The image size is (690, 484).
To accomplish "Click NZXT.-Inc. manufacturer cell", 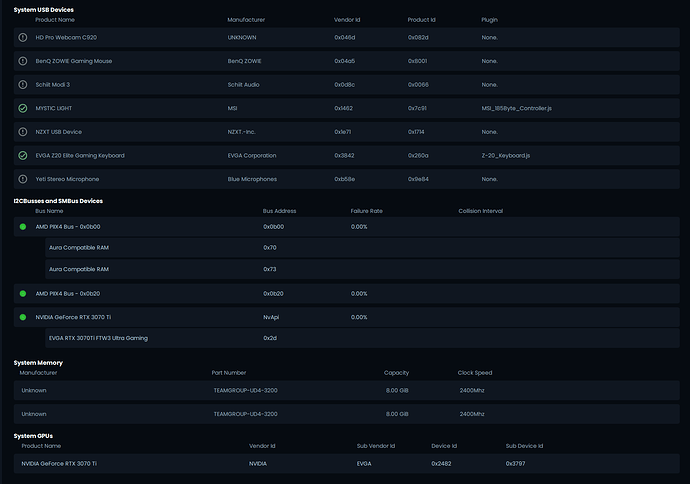I will tap(241, 132).
